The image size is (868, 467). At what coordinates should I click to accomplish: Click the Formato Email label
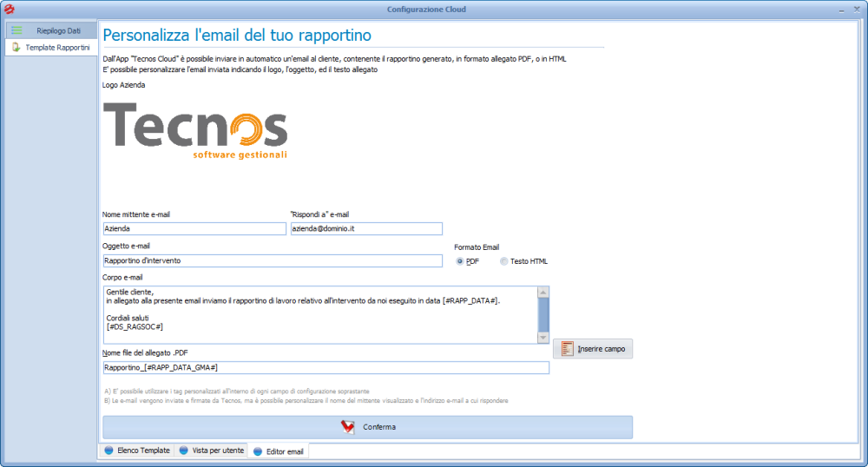(477, 247)
